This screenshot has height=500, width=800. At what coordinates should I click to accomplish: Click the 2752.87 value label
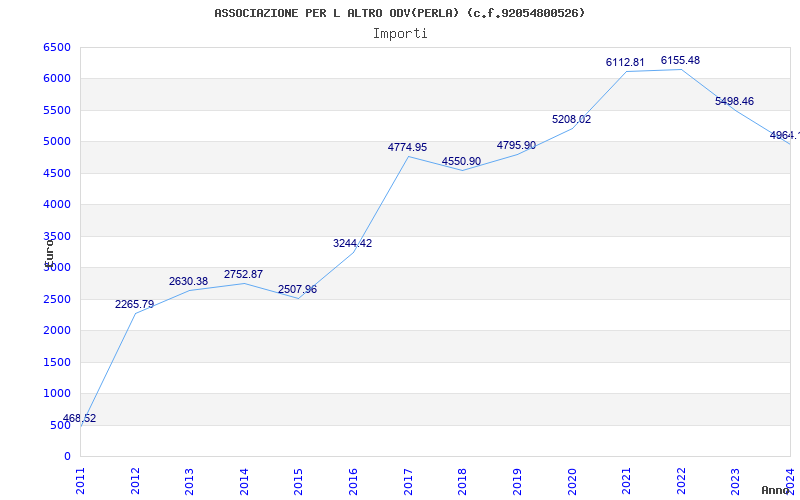[243, 274]
